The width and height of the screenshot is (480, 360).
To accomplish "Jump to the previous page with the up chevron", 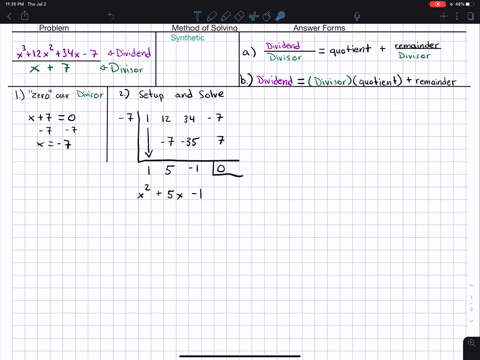I will (x=471, y=286).
